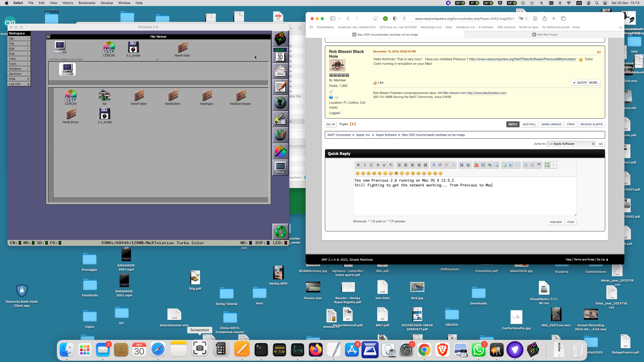Click the insert email icon in editor
The width and height of the screenshot is (644, 362).
pyautogui.click(x=496, y=165)
